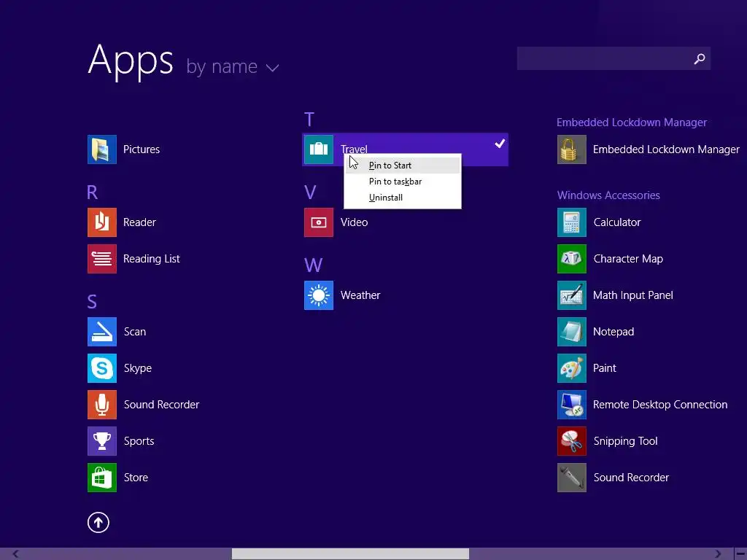Launch the Weather sun icon
Screen dimensions: 747x560
click(x=319, y=295)
